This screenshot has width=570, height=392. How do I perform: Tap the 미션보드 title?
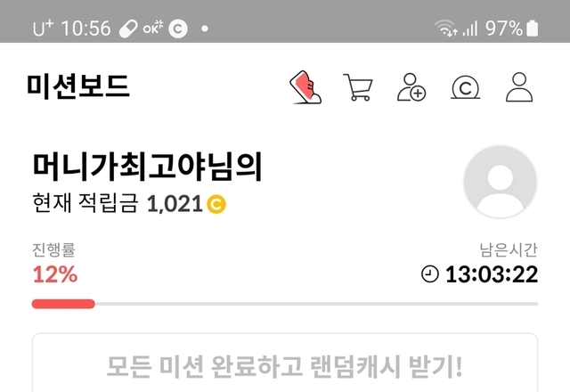pos(77,86)
